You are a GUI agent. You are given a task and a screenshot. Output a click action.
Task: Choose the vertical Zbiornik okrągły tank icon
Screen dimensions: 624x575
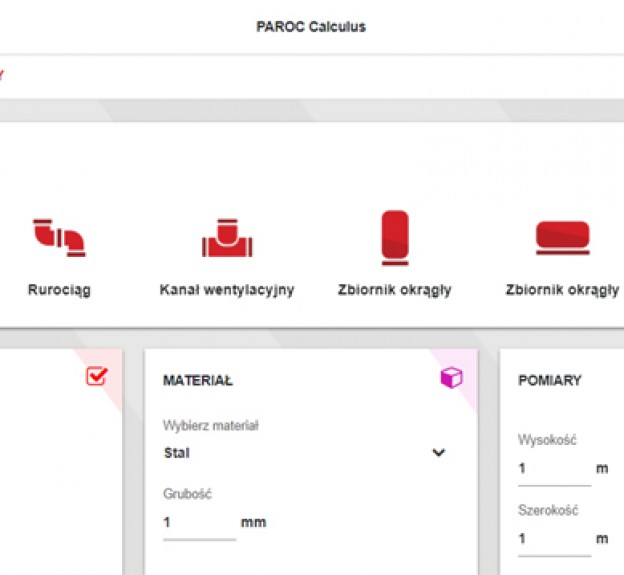pyautogui.click(x=395, y=238)
